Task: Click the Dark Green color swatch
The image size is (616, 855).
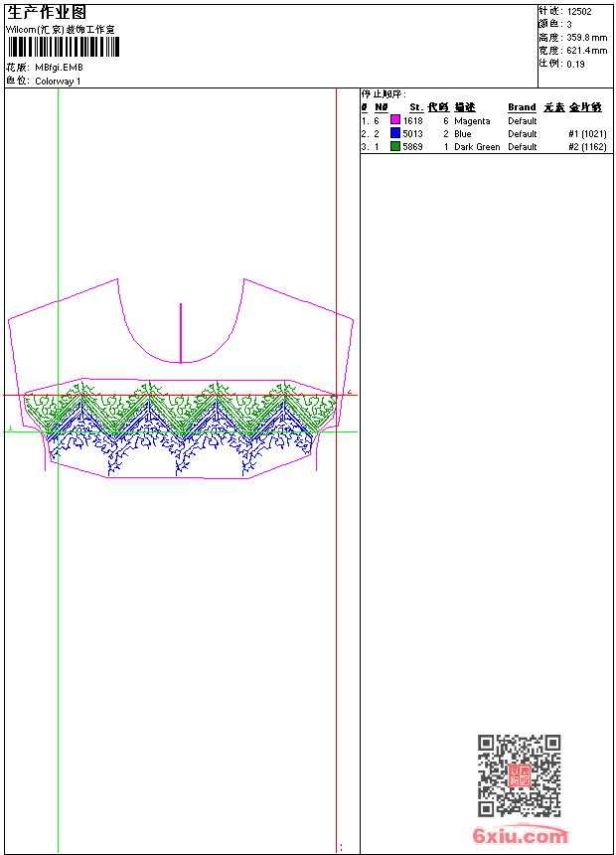Action: click(395, 146)
